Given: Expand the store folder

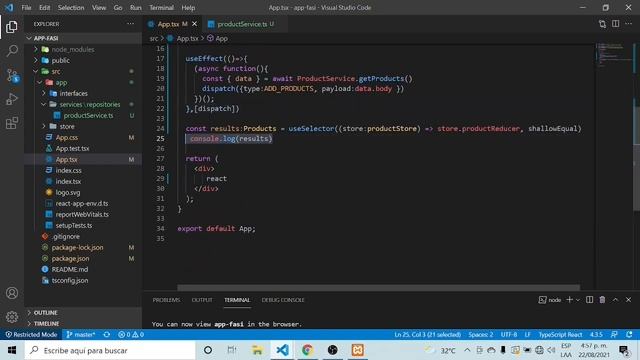Looking at the screenshot, I should [x=44, y=126].
